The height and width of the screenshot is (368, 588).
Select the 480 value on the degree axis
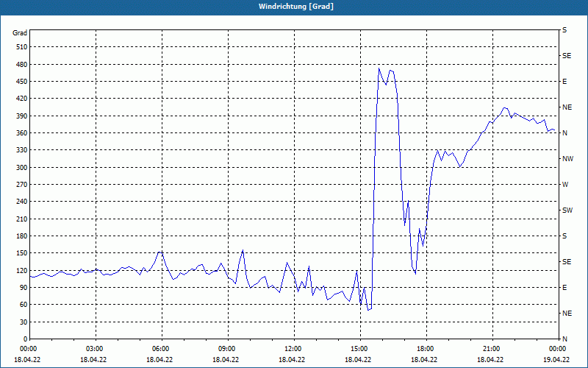click(22, 64)
